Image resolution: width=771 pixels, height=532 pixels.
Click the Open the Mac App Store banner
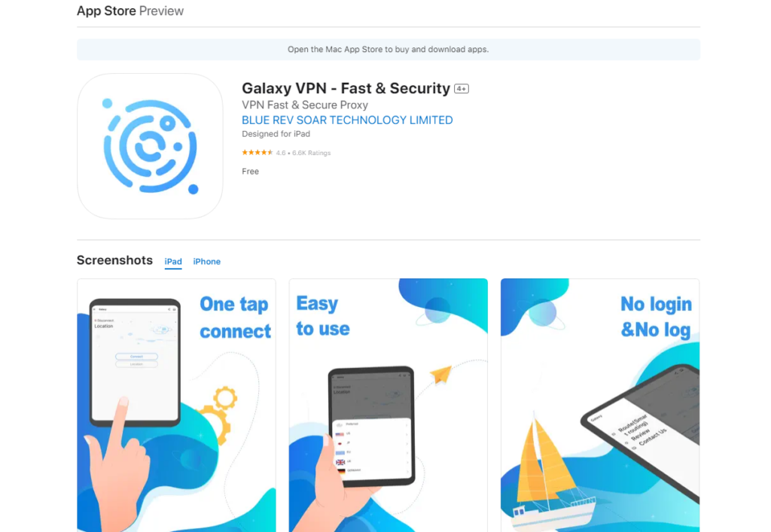tap(389, 50)
